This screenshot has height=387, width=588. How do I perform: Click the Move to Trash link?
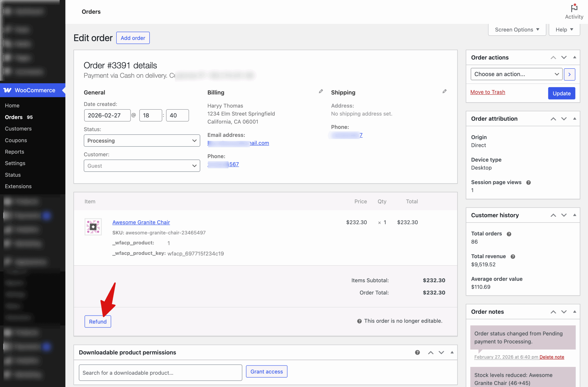tap(487, 92)
